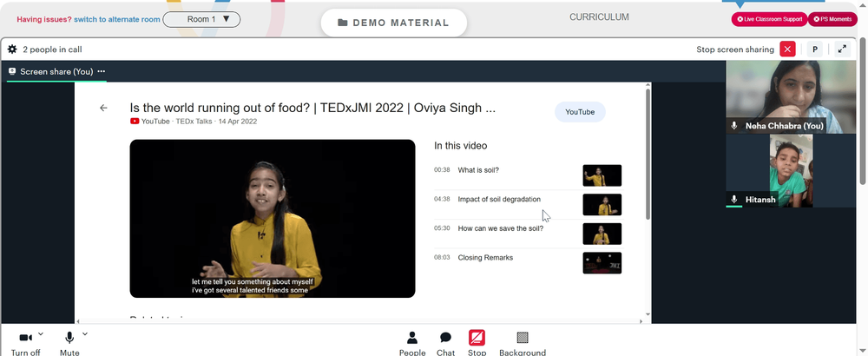Open the DEMO MATERIAL folder button
This screenshot has height=356, width=868.
(393, 23)
